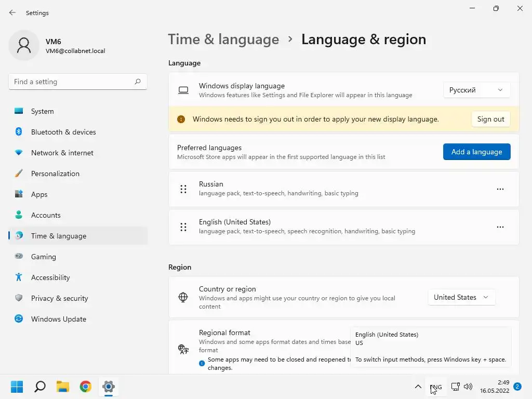Open the VM6 user profile picture
Screen dimensions: 532x399
pos(24,45)
